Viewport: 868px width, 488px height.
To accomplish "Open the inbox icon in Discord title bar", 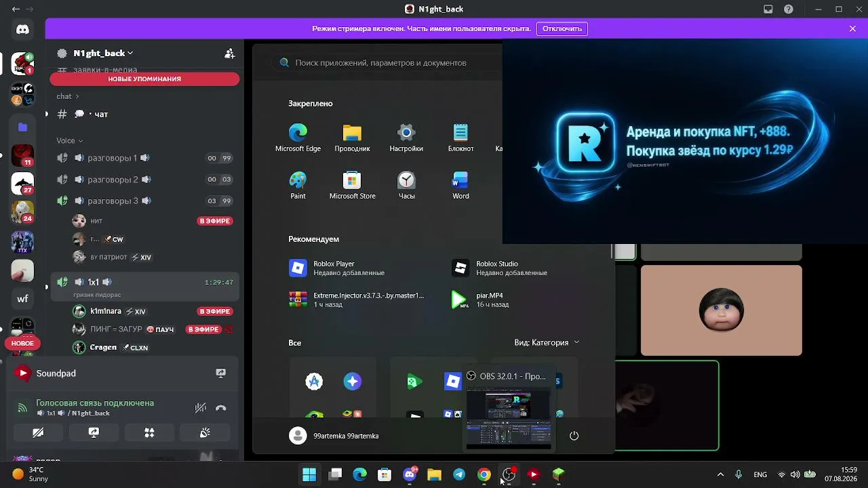I will [x=768, y=9].
